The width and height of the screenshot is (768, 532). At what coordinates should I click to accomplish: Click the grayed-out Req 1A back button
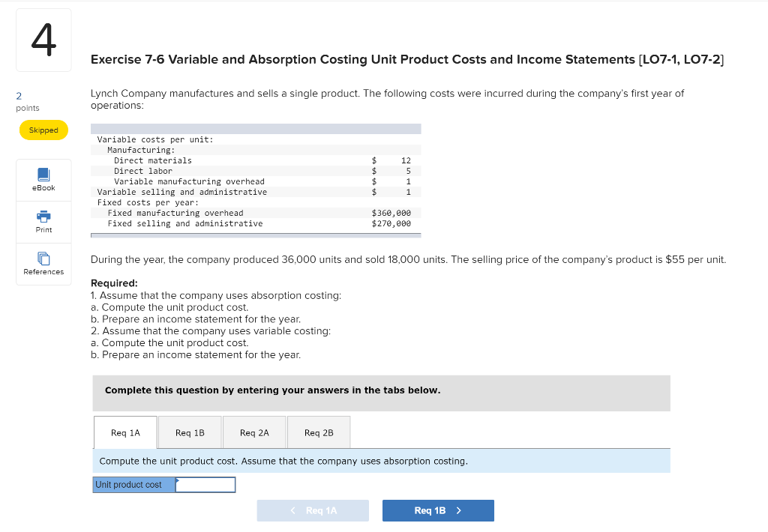(x=313, y=510)
